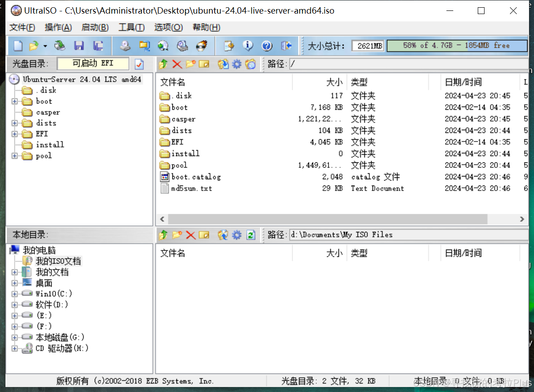
Task: Expand the CD 驱动器(H:) node
Action: (15, 348)
